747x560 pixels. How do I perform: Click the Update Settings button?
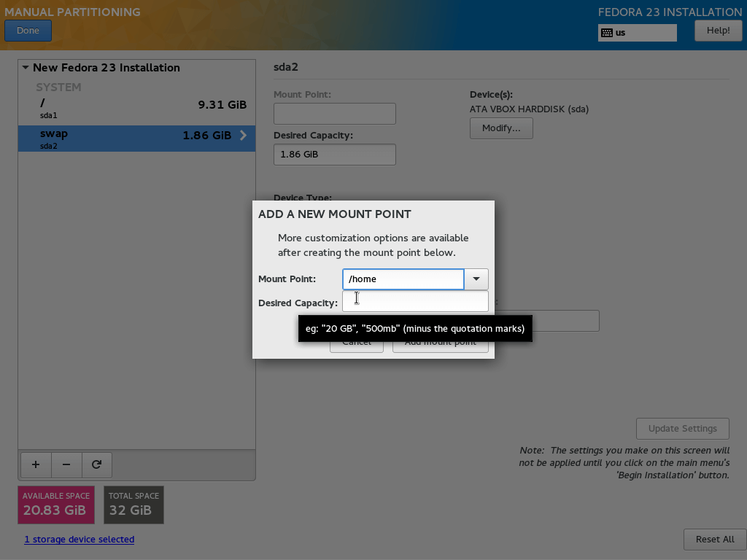tap(682, 429)
